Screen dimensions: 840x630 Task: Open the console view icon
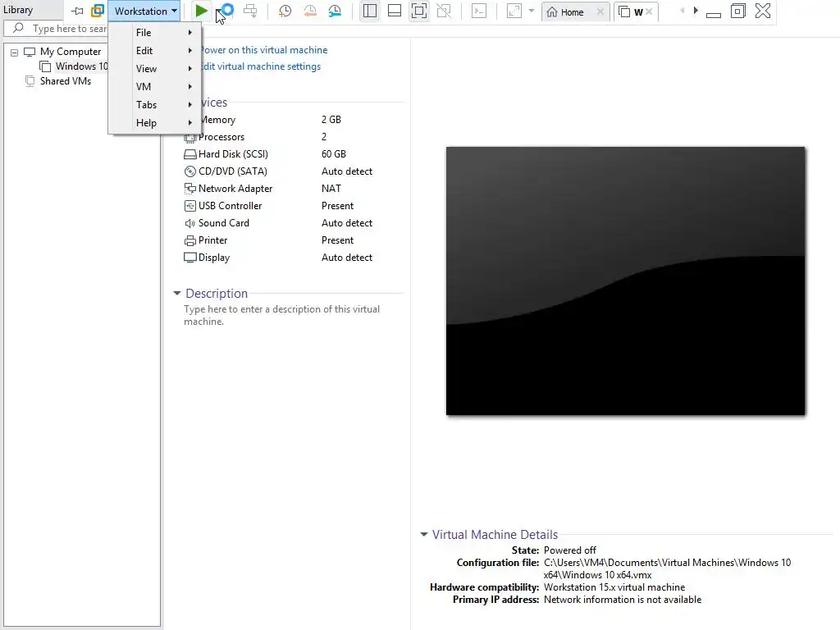(479, 11)
